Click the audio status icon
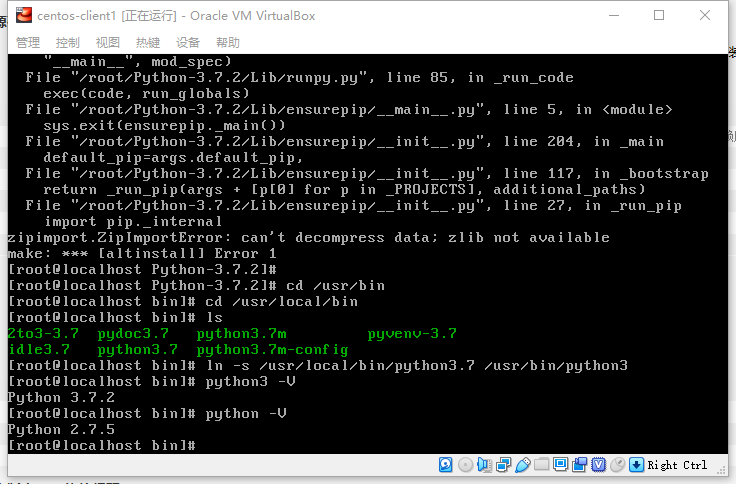 tap(484, 465)
